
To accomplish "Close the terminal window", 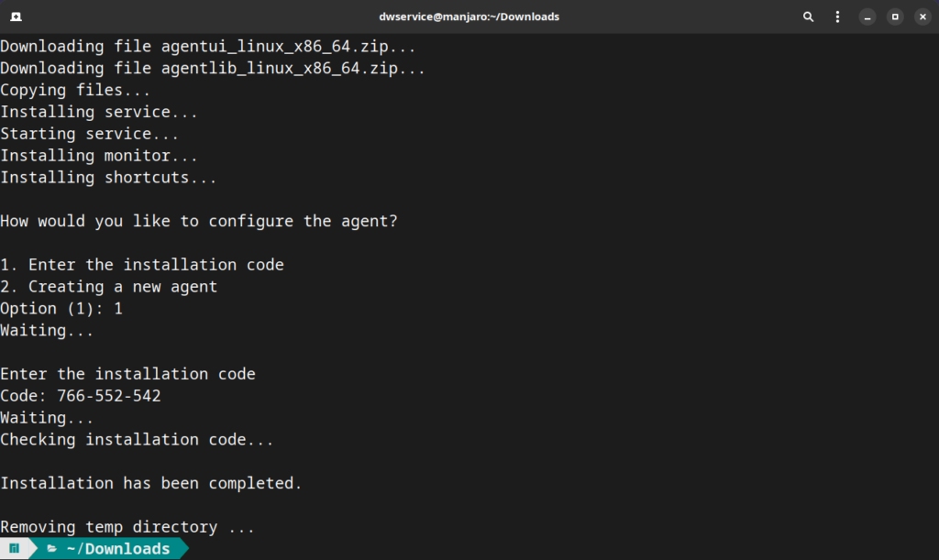I will (x=922, y=16).
